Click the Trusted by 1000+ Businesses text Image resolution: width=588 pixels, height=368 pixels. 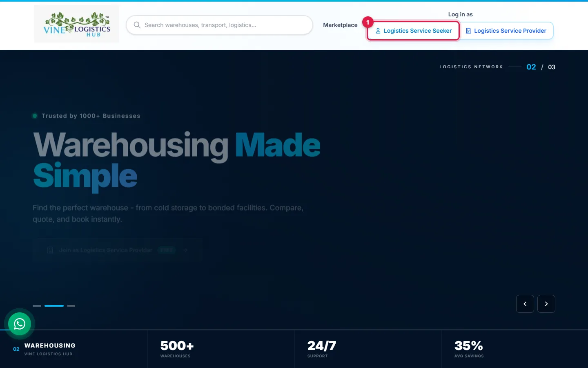pyautogui.click(x=91, y=116)
